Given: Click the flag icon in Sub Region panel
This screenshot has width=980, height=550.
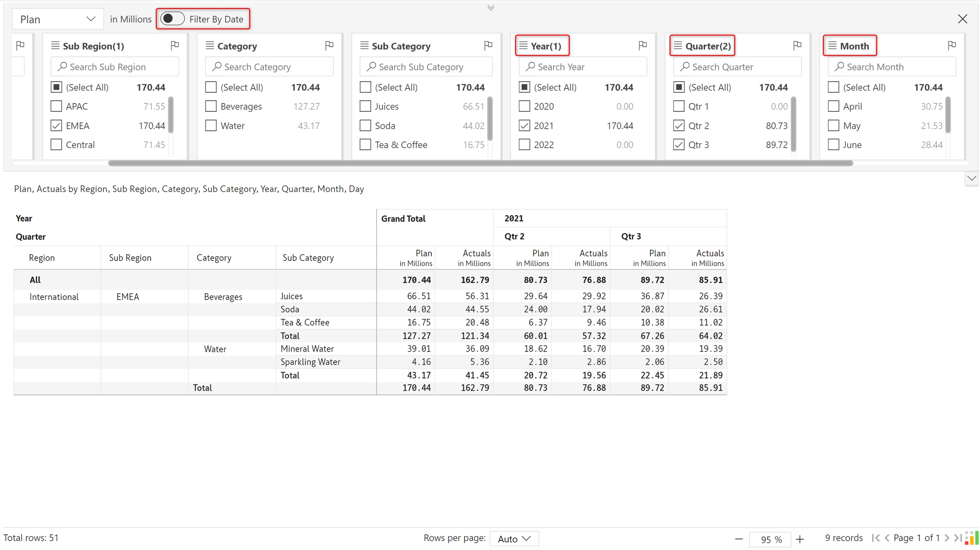Looking at the screenshot, I should (174, 45).
